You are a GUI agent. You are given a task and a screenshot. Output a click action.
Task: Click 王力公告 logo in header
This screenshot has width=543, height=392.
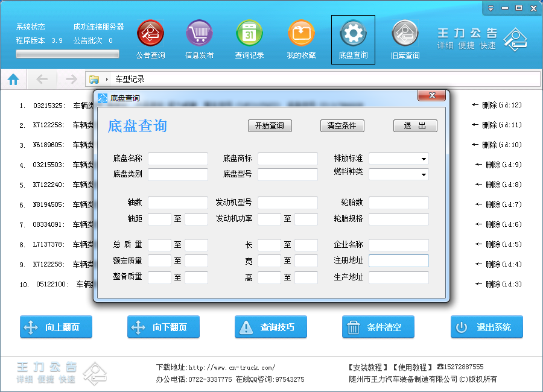[x=482, y=39]
